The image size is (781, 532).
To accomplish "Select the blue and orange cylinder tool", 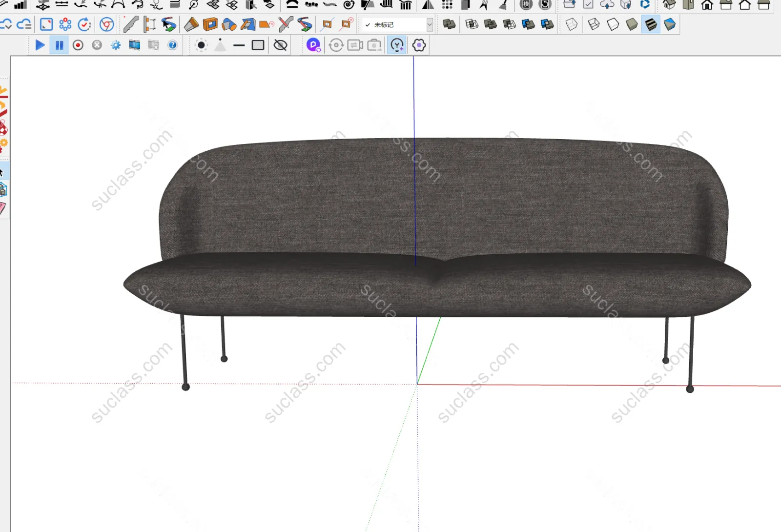I will coord(229,24).
